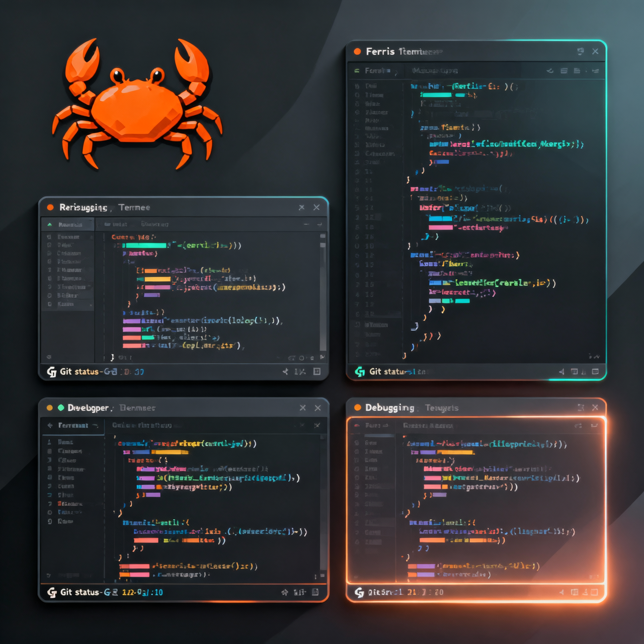Click the teal highlighted code bar in Rerisugging editor
This screenshot has height=644, width=644.
[145, 246]
